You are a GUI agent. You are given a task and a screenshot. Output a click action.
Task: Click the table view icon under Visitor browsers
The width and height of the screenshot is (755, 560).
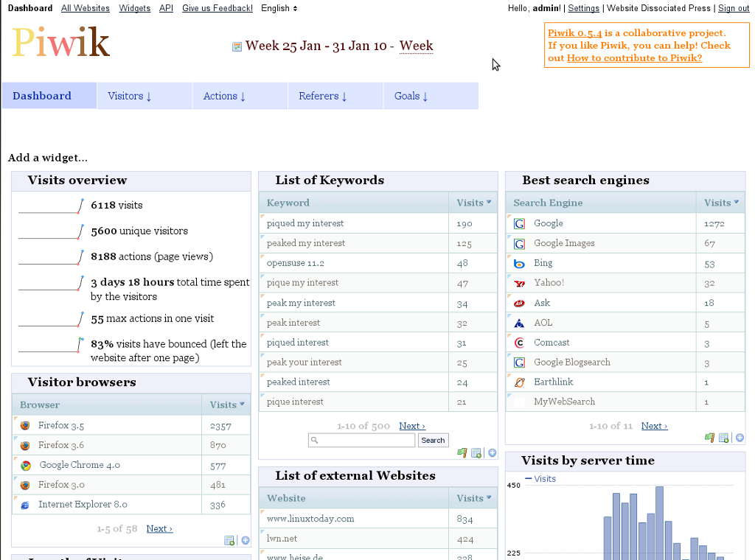click(x=229, y=540)
